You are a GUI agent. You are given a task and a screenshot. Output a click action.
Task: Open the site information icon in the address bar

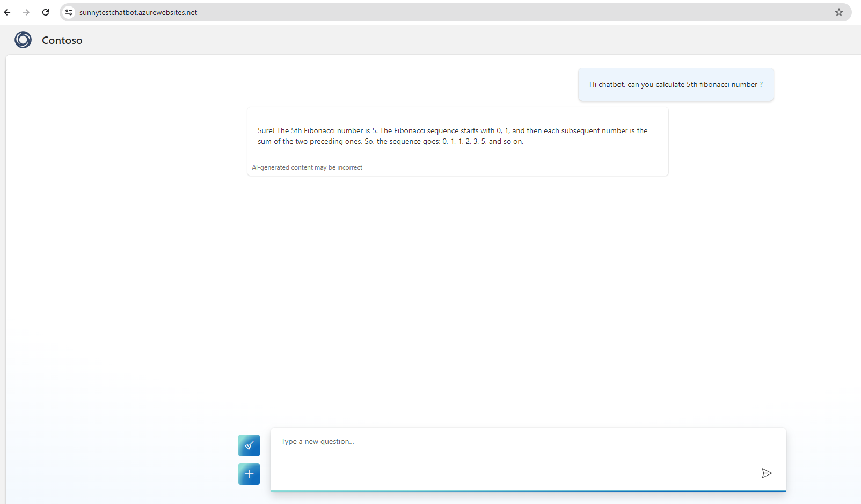[x=68, y=12]
